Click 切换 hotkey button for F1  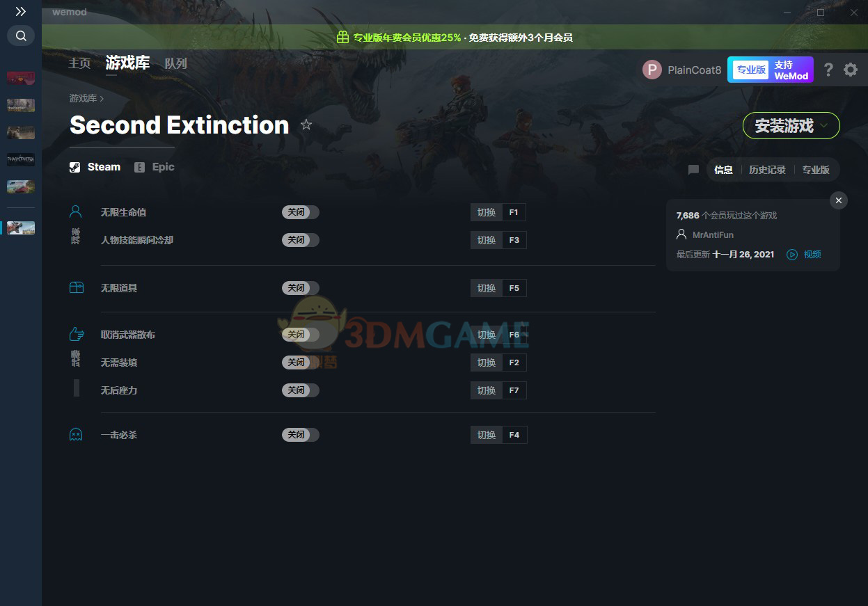coord(487,212)
